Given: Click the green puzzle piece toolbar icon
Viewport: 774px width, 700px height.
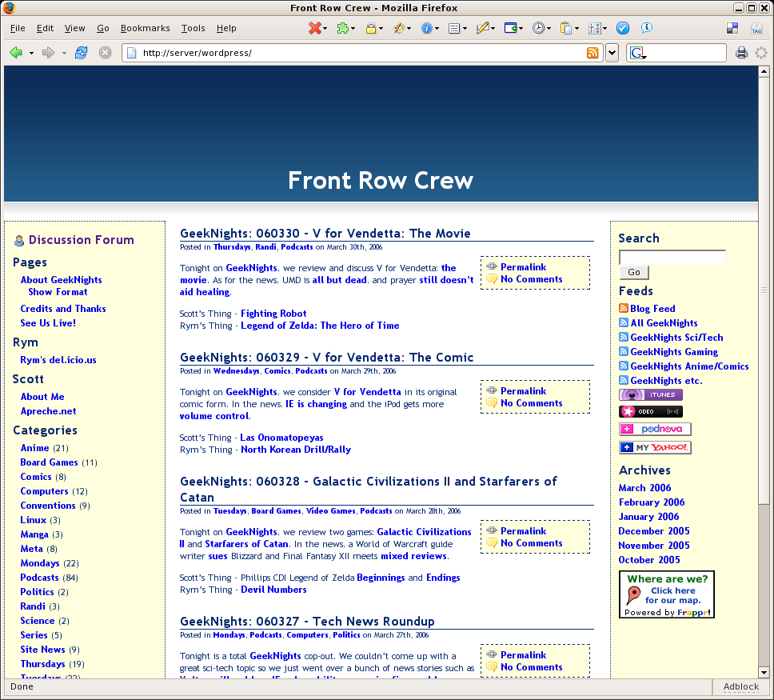Looking at the screenshot, I should click(342, 28).
